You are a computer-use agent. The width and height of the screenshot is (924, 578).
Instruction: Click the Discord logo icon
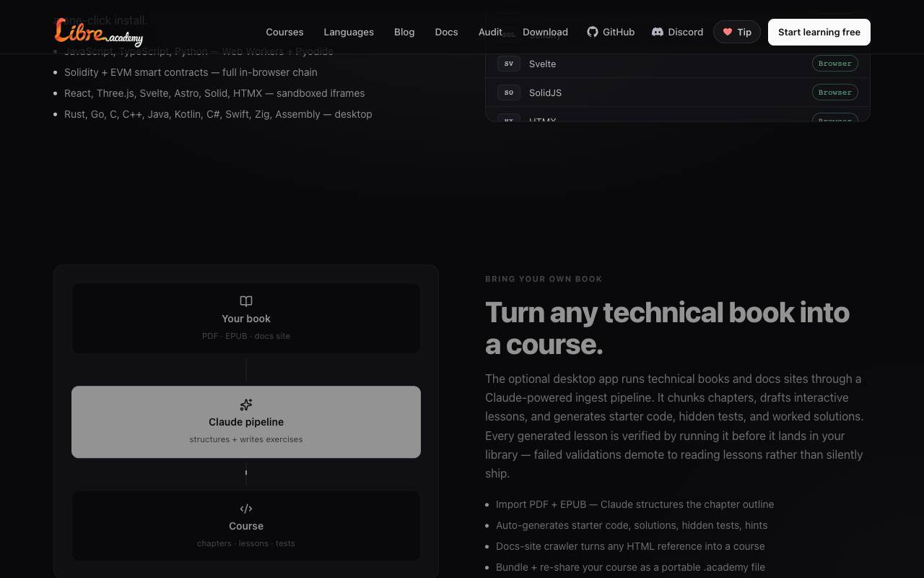click(658, 32)
